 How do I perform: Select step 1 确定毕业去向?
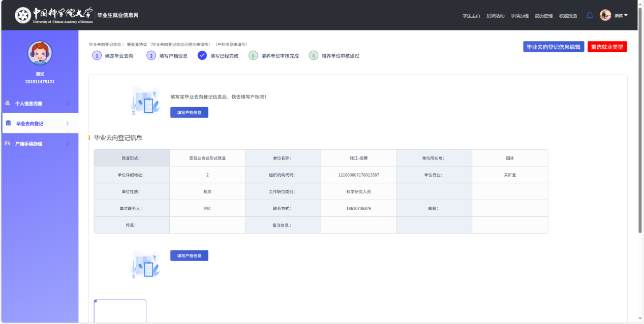pos(97,56)
